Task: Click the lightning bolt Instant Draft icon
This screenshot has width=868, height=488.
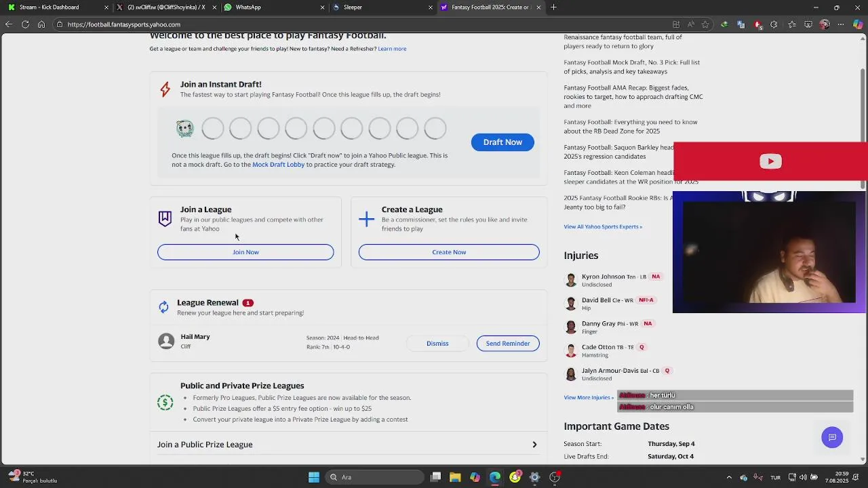Action: pyautogui.click(x=165, y=89)
